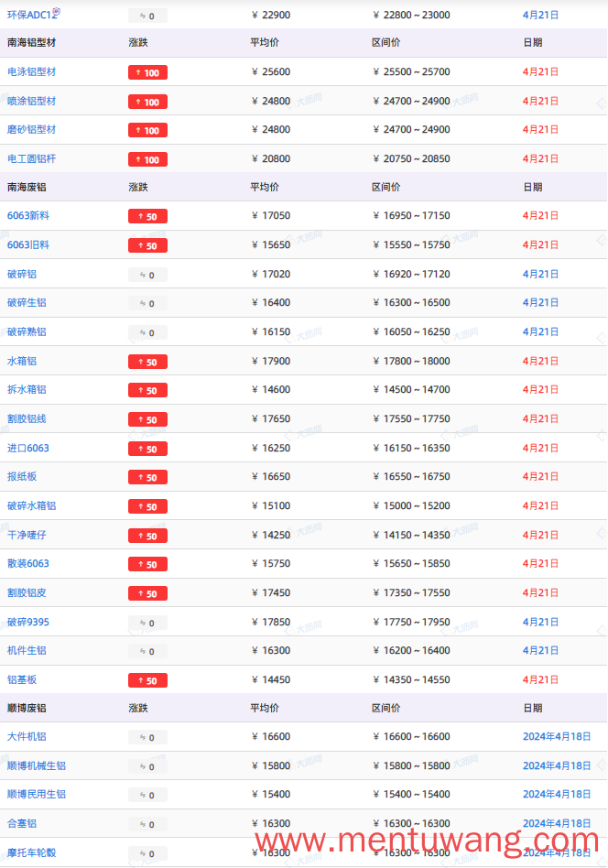Click the ↑100 change badge for 电工圆铝杆

[147, 160]
